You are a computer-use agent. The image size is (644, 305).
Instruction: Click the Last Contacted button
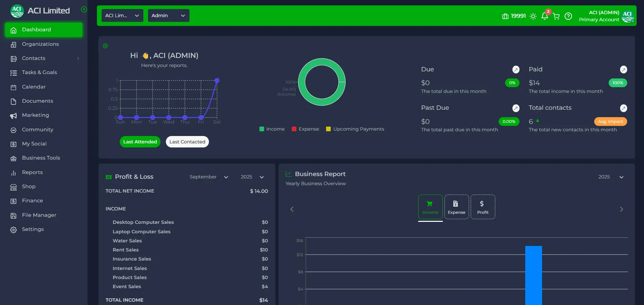coord(187,142)
